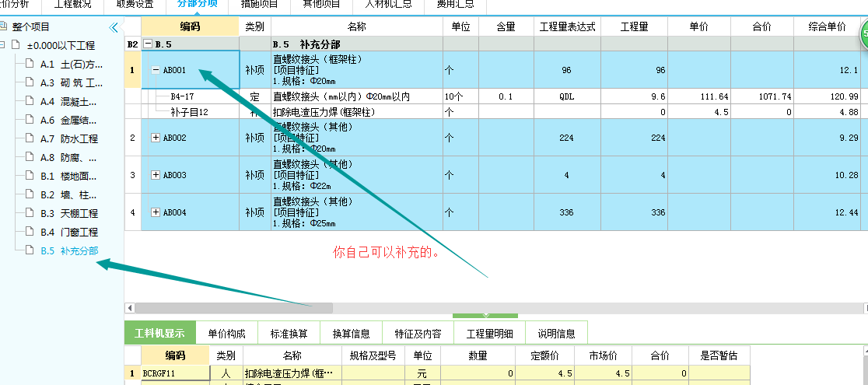This screenshot has width=868, height=385.
Task: Click the left arrow of horizontal scrollbar
Action: tap(130, 307)
